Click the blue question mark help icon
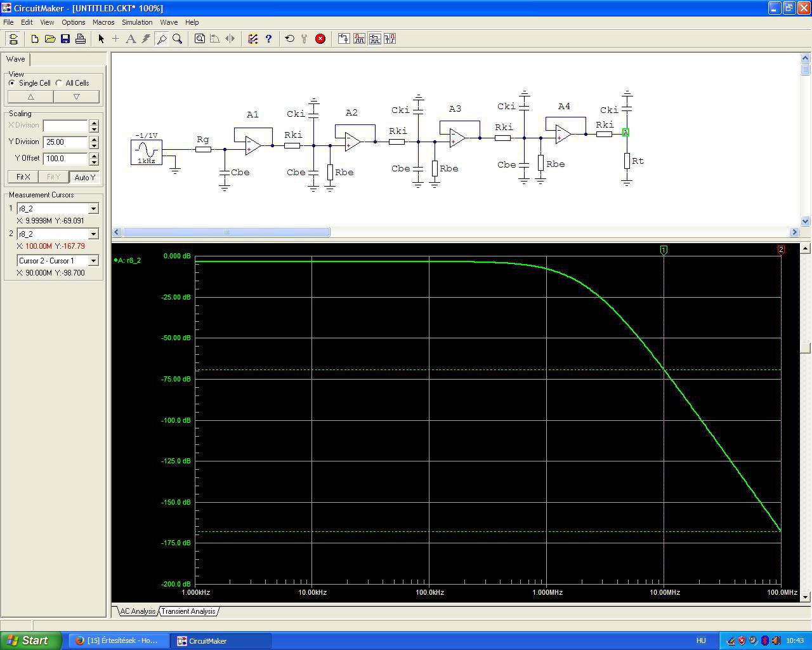 [268, 39]
